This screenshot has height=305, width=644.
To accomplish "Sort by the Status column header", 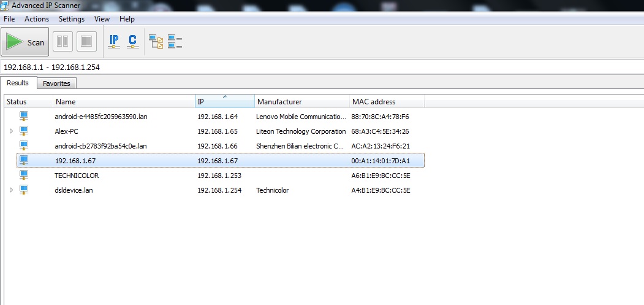I will click(x=28, y=102).
